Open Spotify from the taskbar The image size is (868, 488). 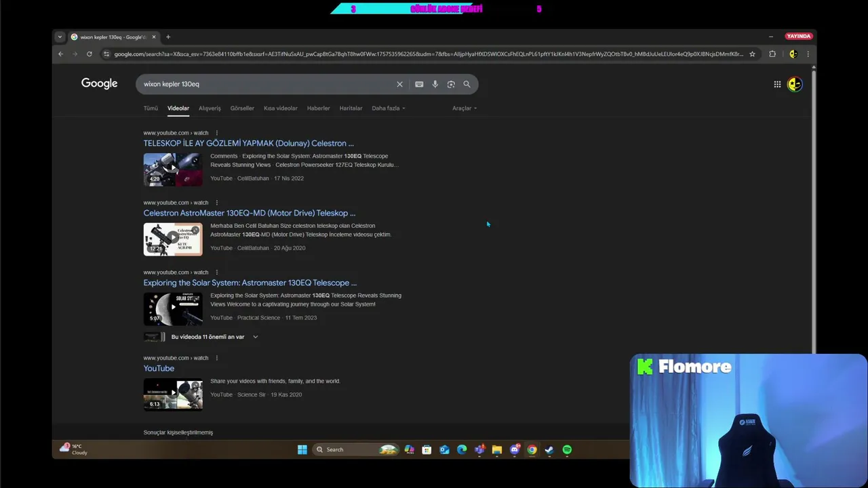click(567, 449)
